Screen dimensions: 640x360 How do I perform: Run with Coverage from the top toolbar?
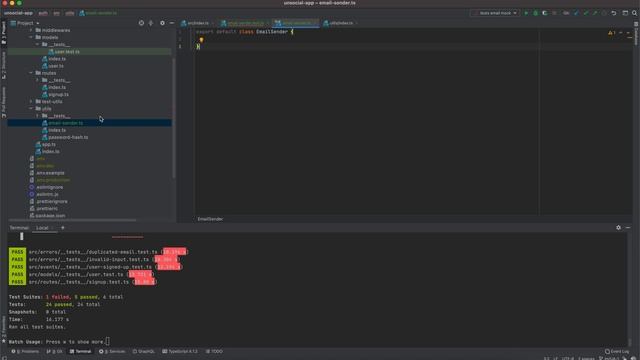[x=544, y=13]
